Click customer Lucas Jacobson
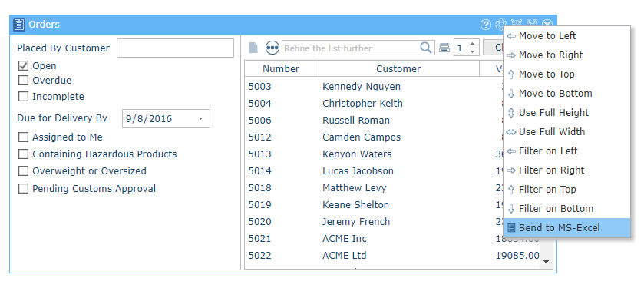 tap(358, 171)
